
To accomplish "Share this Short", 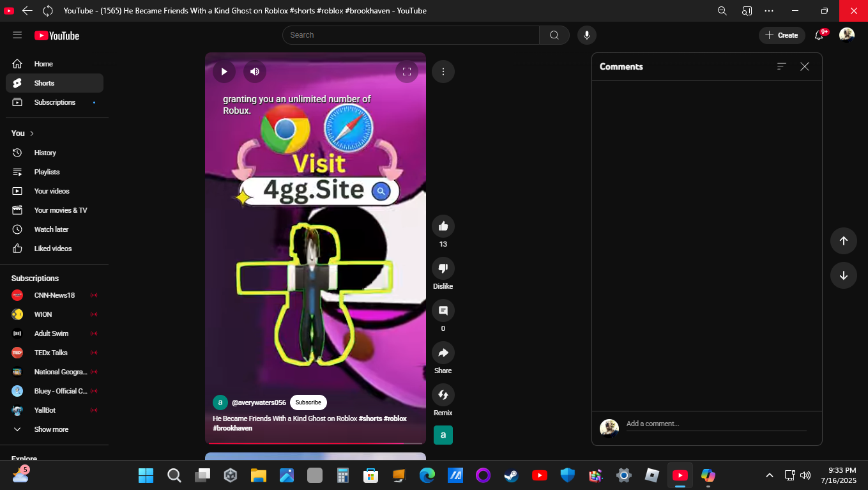I will click(x=443, y=353).
